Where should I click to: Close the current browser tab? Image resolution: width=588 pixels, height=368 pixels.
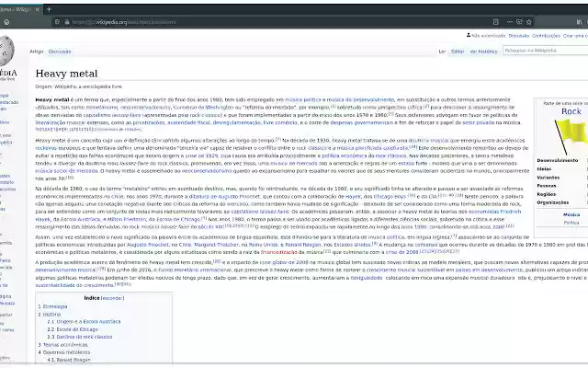[37, 9]
